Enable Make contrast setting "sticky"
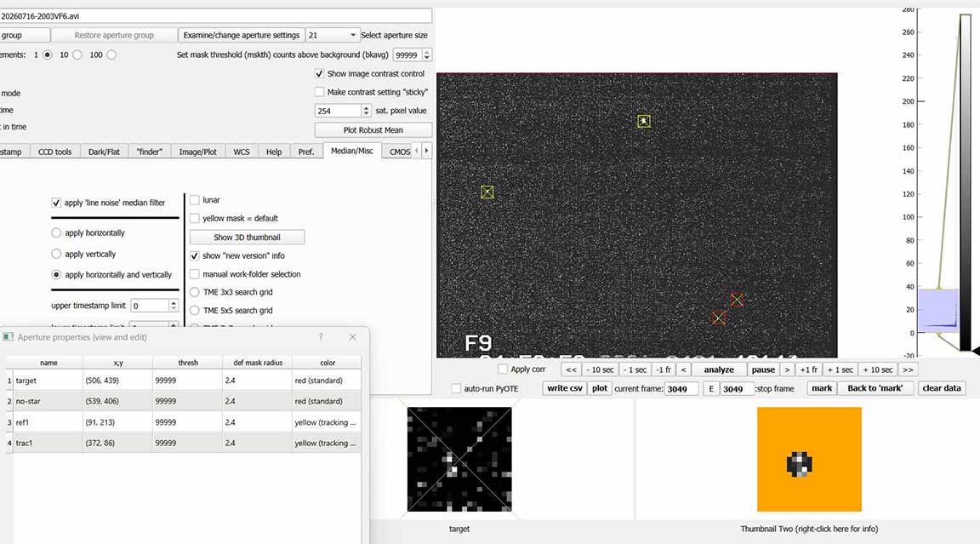The height and width of the screenshot is (544, 980). point(319,92)
